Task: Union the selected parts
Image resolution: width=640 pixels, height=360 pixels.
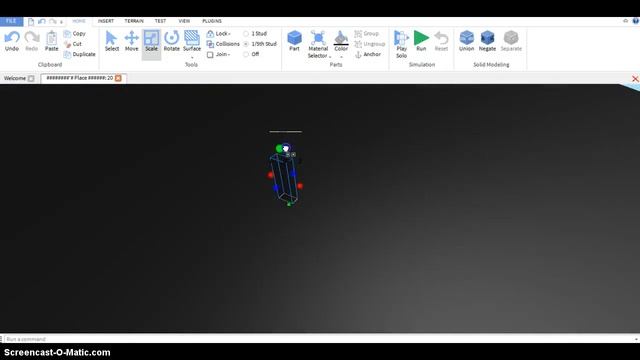Action: pyautogui.click(x=466, y=41)
